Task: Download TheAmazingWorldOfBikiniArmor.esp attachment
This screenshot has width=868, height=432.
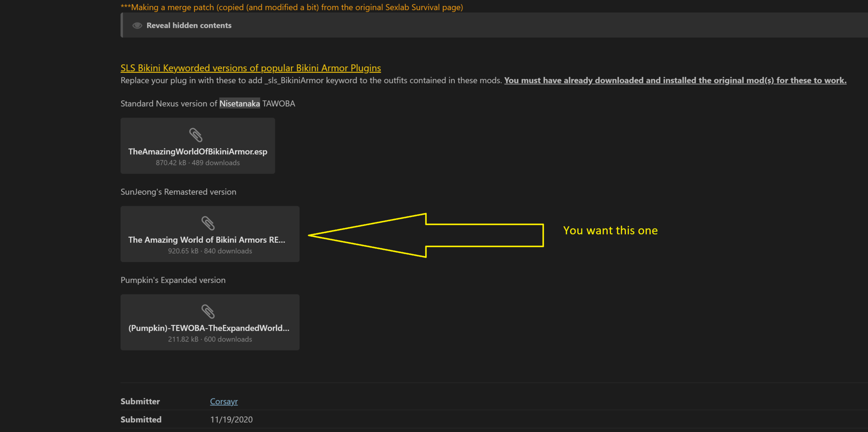Action: (x=198, y=146)
